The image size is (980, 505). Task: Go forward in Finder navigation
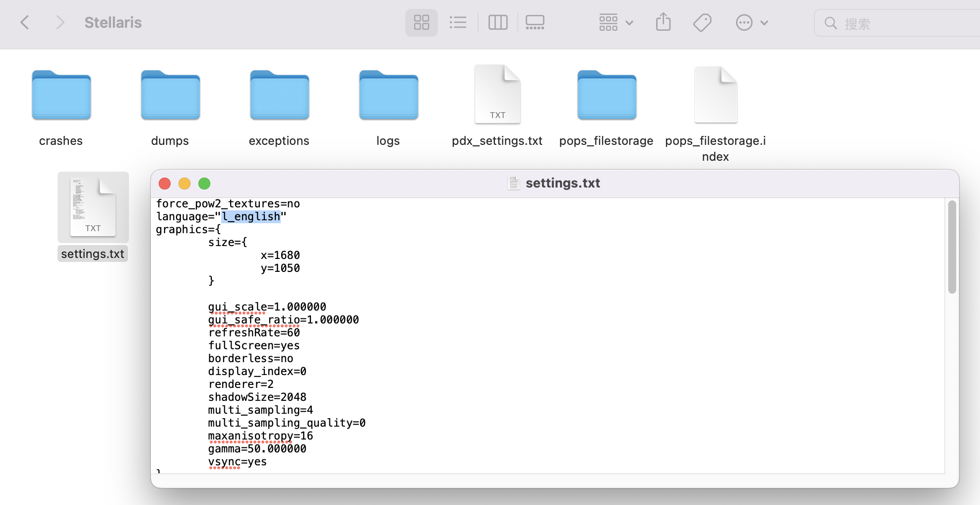(60, 22)
